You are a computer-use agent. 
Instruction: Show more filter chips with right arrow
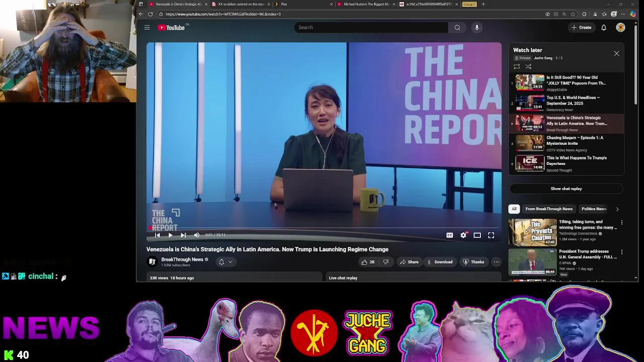pyautogui.click(x=617, y=209)
